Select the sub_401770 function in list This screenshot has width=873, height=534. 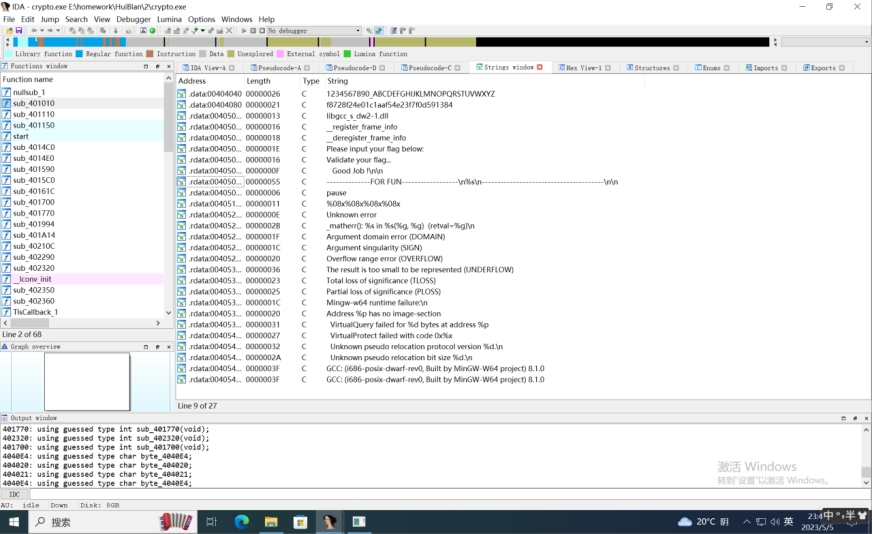[x=34, y=213]
